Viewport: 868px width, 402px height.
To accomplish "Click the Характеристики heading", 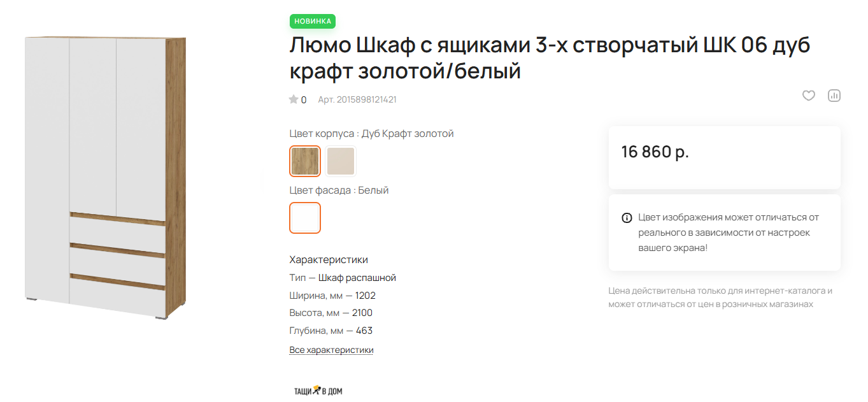I will click(329, 260).
